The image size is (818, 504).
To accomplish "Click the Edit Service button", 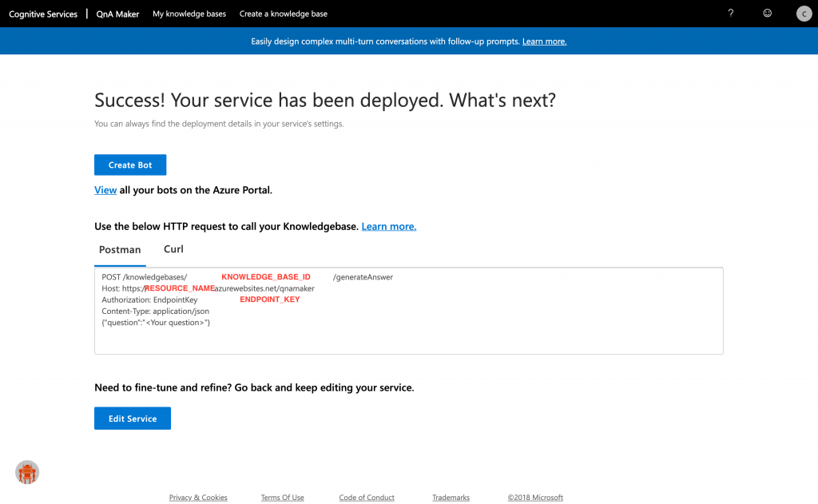I will click(133, 419).
